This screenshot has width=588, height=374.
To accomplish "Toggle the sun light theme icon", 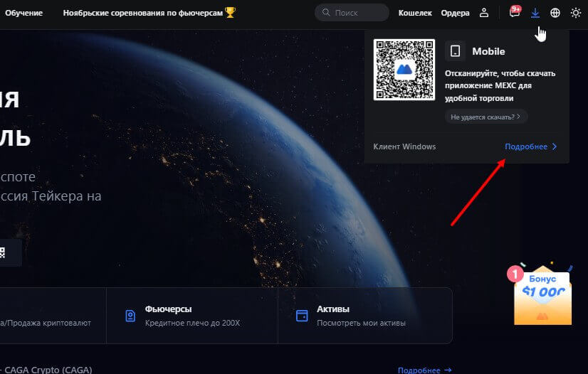I will point(575,13).
